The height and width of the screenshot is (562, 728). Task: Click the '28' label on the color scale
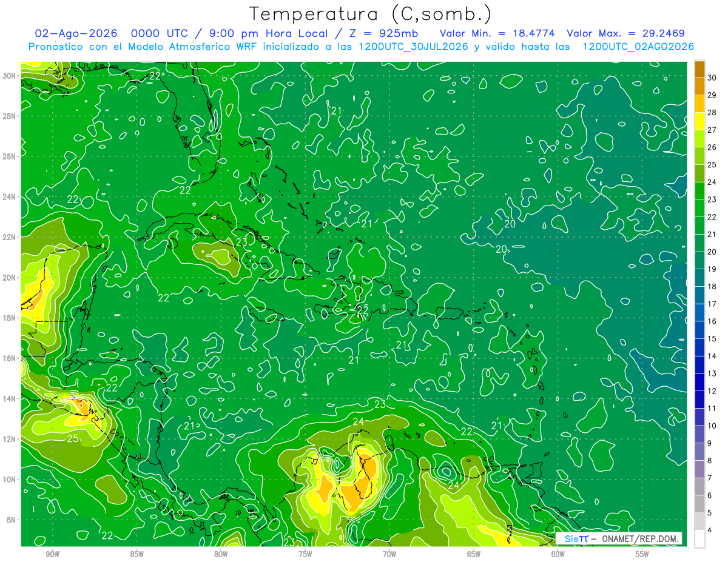pos(712,113)
